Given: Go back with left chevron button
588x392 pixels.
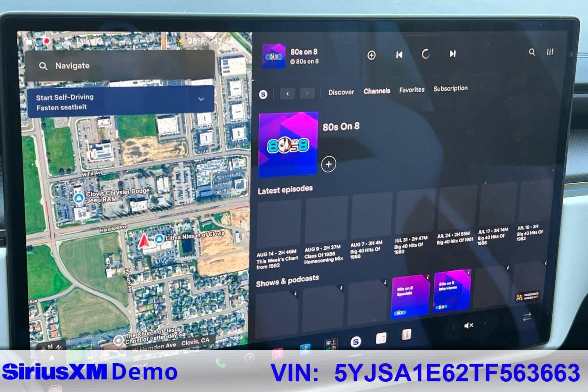Looking at the screenshot, I should coord(287,94).
